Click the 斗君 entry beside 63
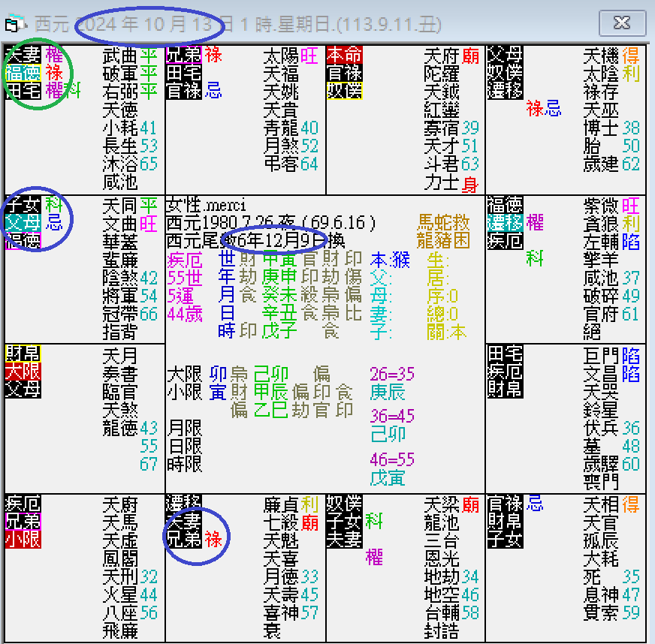 tap(442, 164)
